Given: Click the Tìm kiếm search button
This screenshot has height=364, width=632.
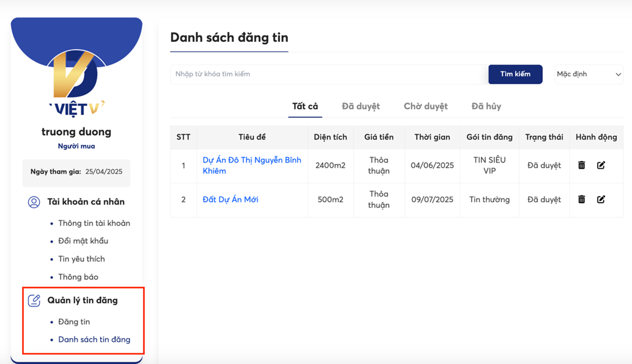Looking at the screenshot, I should [515, 74].
